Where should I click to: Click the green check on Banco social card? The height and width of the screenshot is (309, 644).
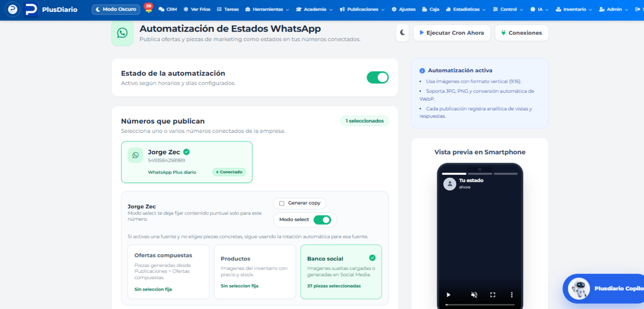(372, 258)
